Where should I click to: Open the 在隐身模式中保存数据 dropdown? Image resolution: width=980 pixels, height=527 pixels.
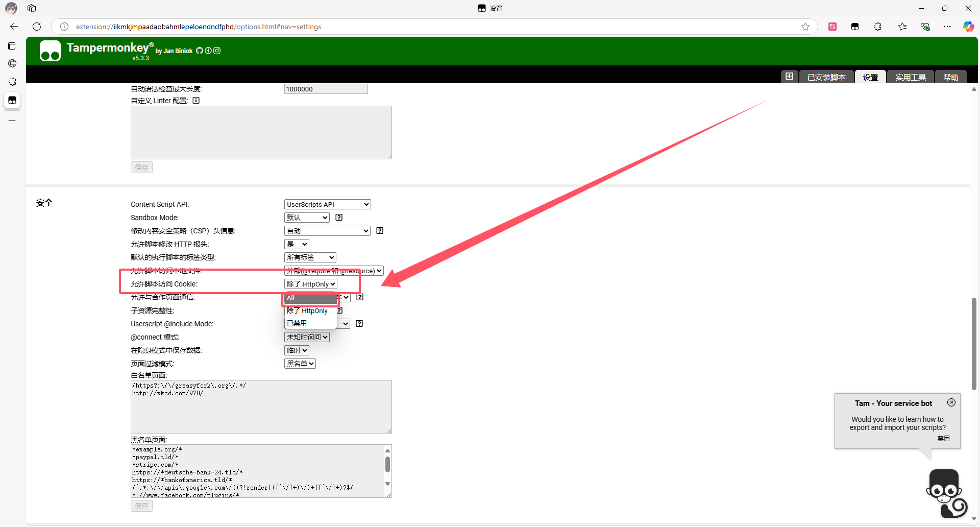coord(297,350)
